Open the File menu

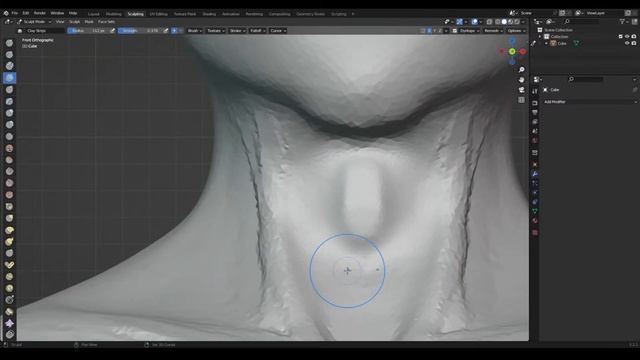pyautogui.click(x=15, y=13)
